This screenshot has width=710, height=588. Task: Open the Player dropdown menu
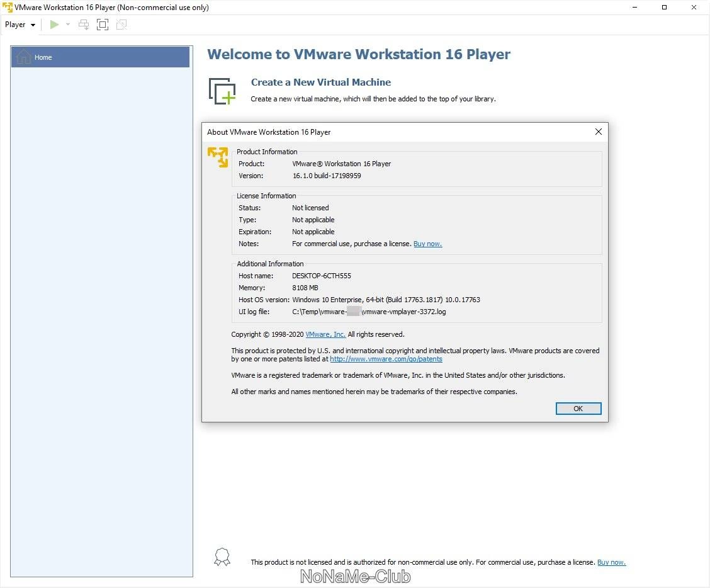point(20,25)
